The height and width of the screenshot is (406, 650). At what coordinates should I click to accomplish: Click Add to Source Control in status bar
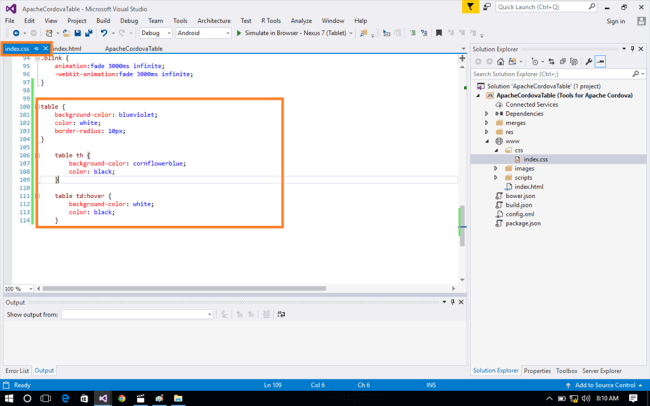[605, 385]
